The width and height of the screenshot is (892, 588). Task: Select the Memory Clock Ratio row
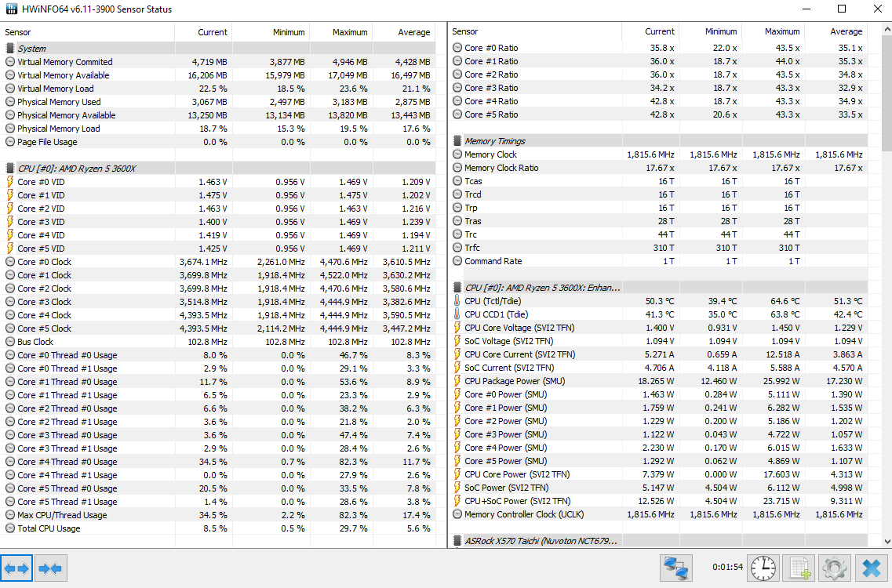point(659,168)
